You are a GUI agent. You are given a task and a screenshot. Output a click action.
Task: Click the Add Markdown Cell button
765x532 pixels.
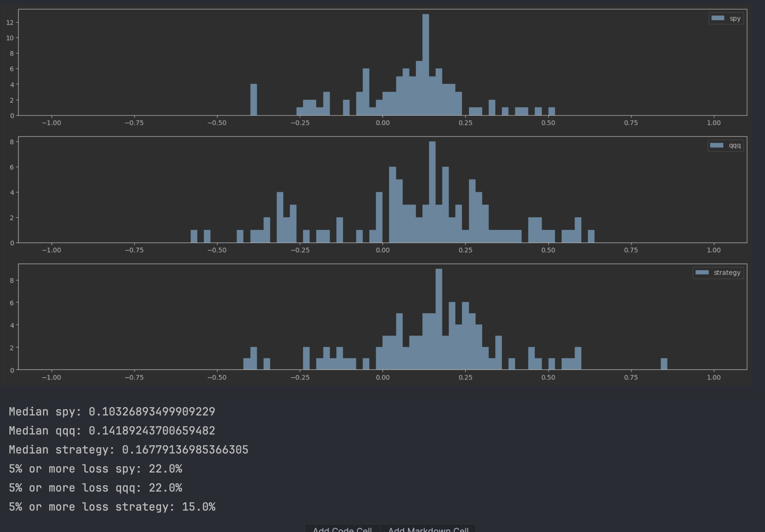[x=428, y=529]
